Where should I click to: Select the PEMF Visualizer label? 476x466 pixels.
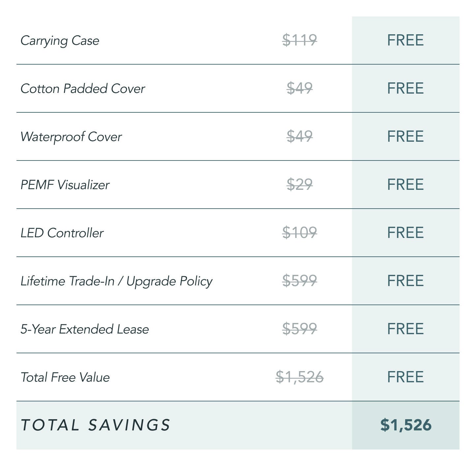(65, 185)
